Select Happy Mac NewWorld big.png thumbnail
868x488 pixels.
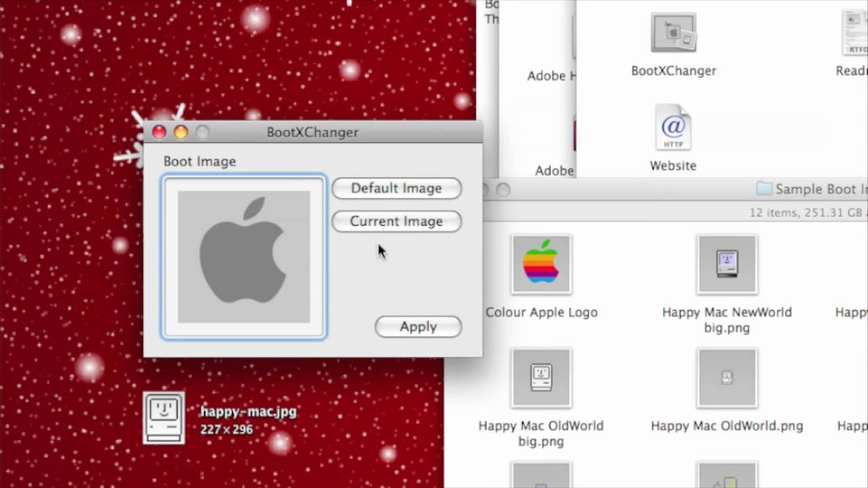[727, 264]
